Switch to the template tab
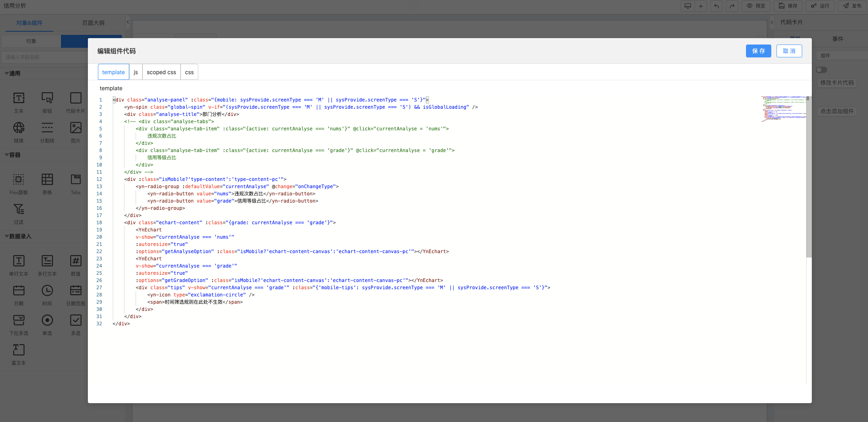 (114, 72)
